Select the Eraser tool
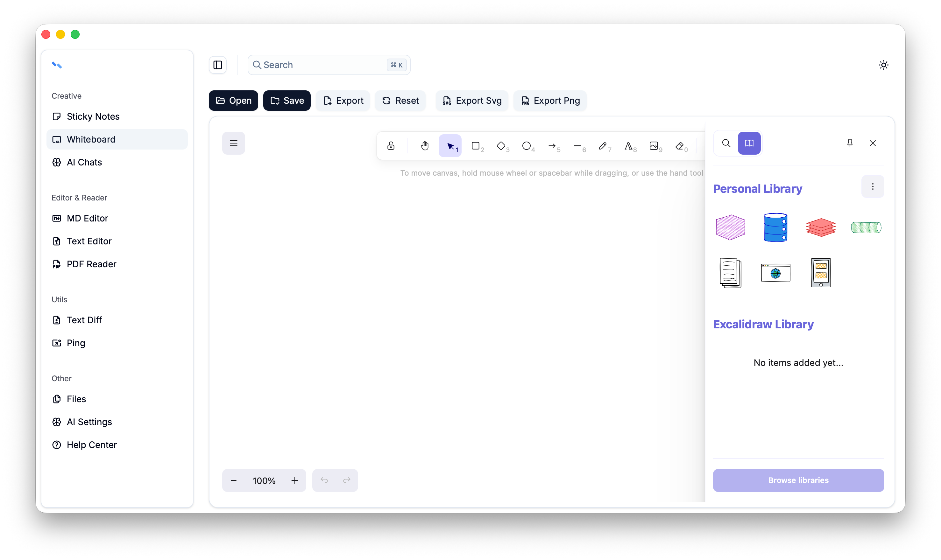Image resolution: width=941 pixels, height=560 pixels. tap(680, 146)
